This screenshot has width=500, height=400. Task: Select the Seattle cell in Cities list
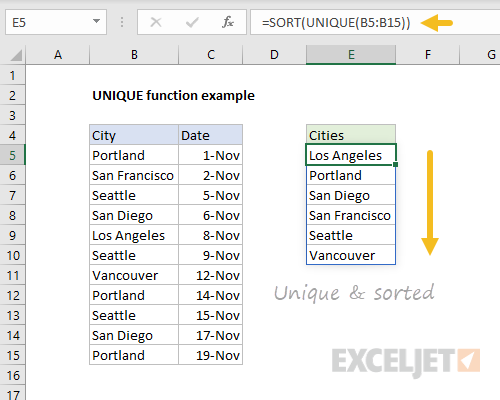point(351,235)
